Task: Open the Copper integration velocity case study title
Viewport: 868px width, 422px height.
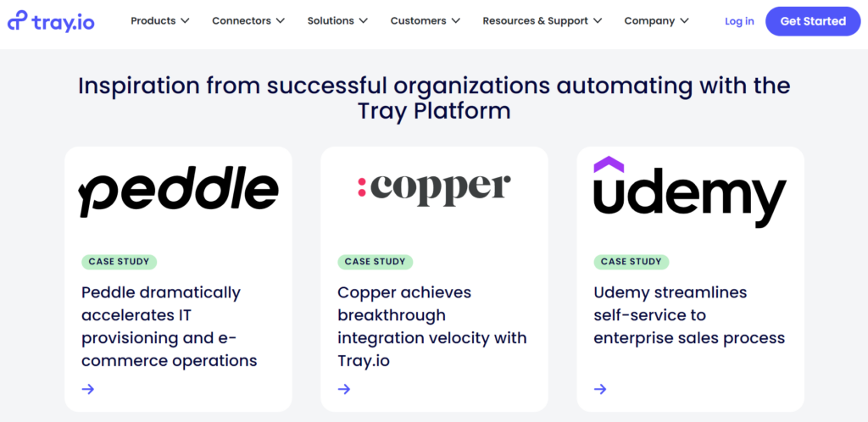Action: (x=432, y=326)
